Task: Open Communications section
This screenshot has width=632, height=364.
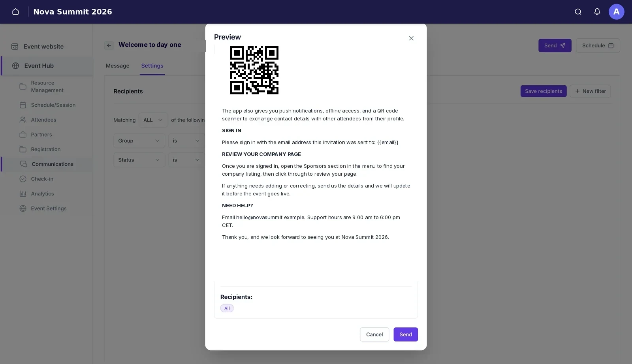Action: [x=53, y=164]
